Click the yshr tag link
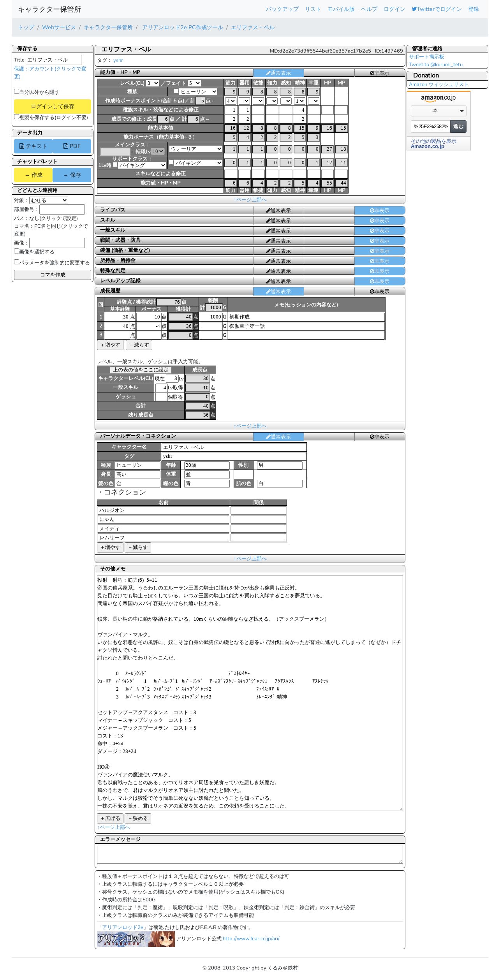This screenshot has width=500, height=980. [118, 60]
